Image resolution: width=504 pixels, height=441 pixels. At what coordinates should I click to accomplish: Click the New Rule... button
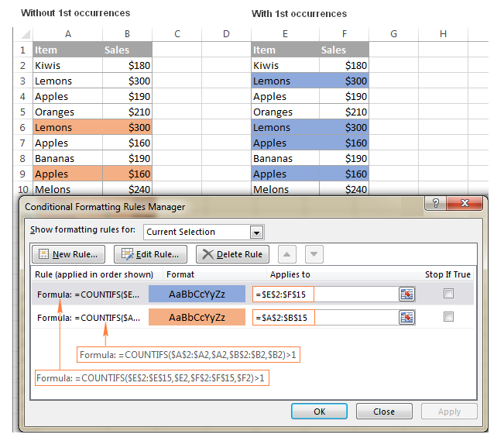coord(68,254)
